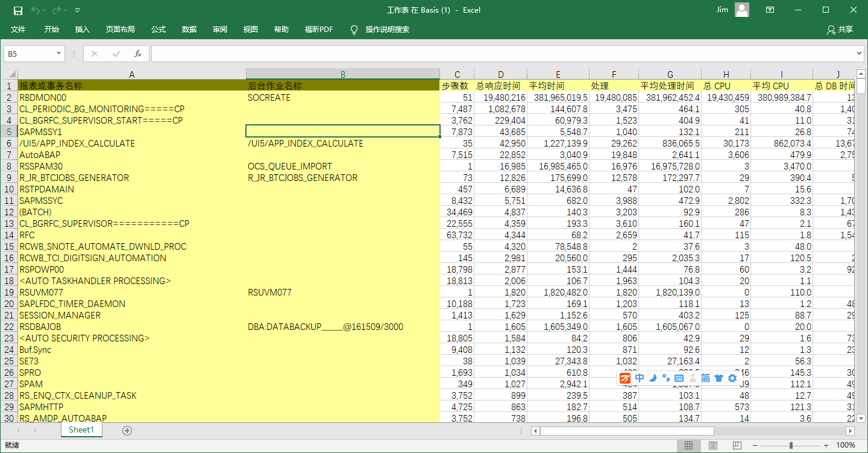Click the lightbulb Tell Me icon

point(354,30)
